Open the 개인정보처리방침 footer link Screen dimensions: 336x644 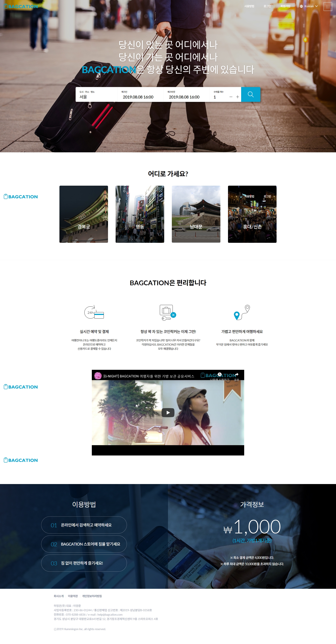(92, 596)
